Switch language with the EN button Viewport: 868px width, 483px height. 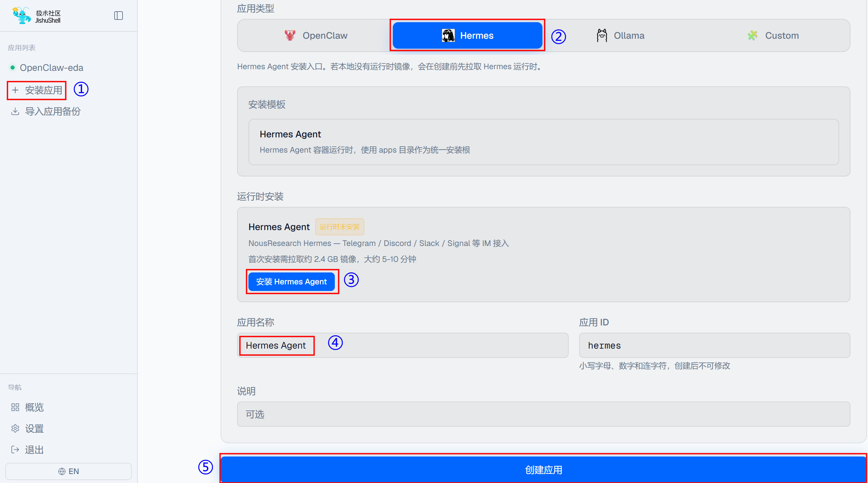69,471
